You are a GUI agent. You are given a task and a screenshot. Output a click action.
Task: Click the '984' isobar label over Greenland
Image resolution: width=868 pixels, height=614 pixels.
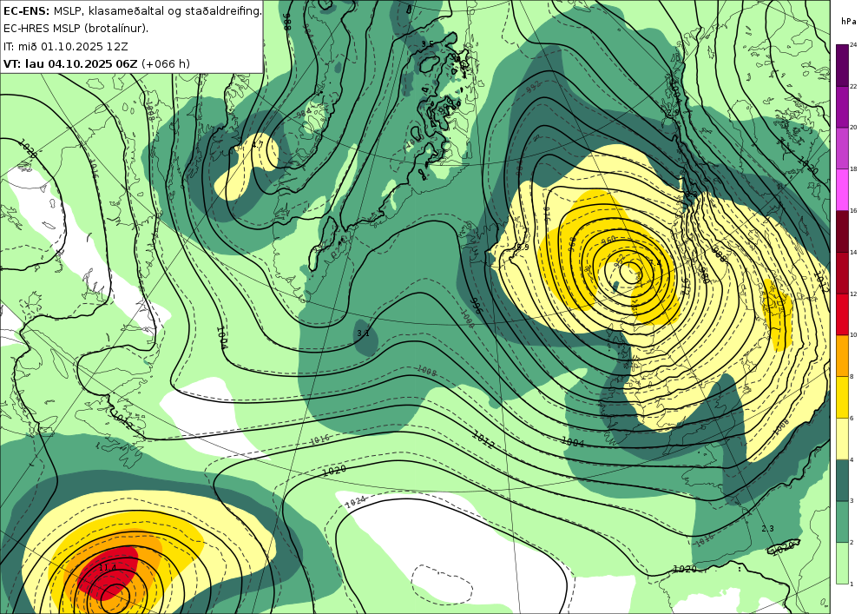click(x=304, y=113)
